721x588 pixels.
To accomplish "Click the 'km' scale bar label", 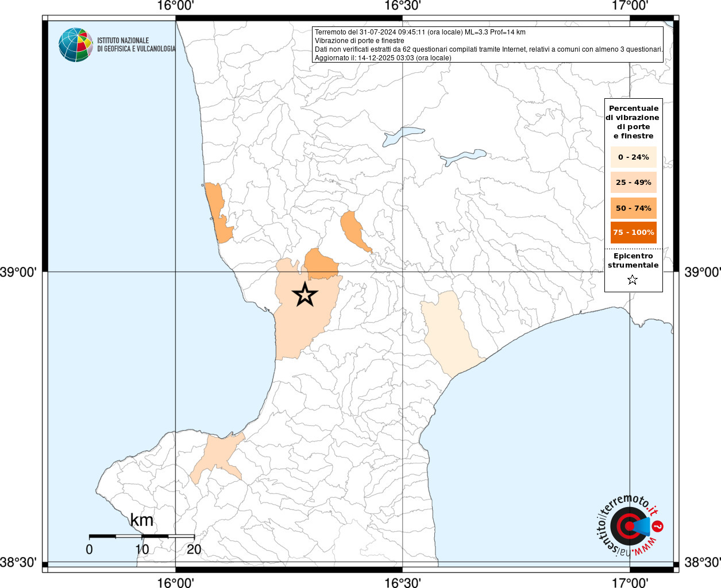I will tap(141, 520).
